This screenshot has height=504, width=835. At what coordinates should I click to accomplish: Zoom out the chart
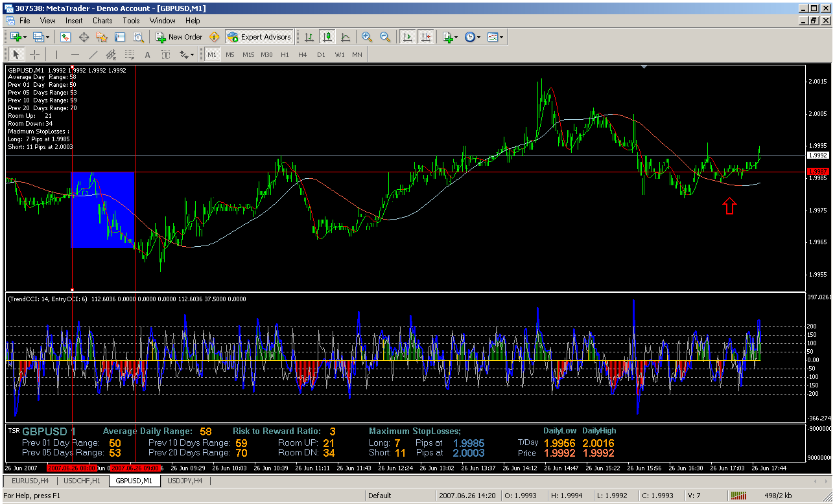point(385,37)
